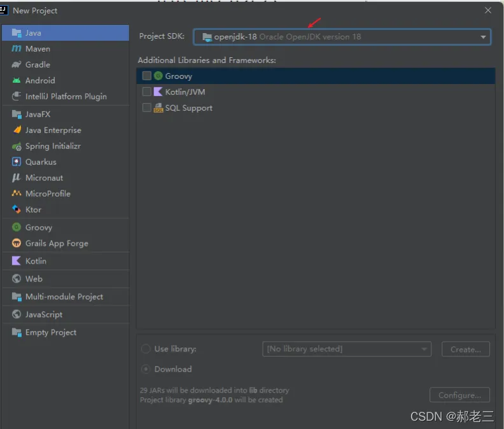Click the Quarkus icon
504x429 pixels.
[x=17, y=162]
